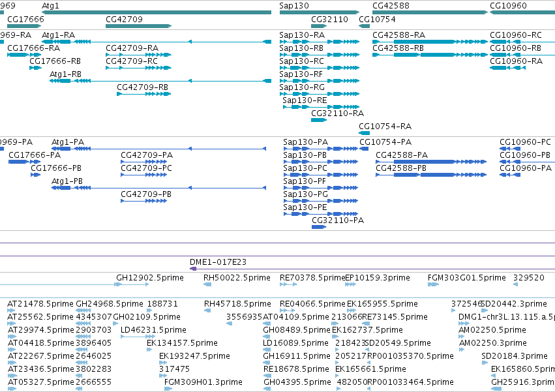Select the DME1-017E23 feature
Viewport: 555px width, 392px height.
click(372, 269)
